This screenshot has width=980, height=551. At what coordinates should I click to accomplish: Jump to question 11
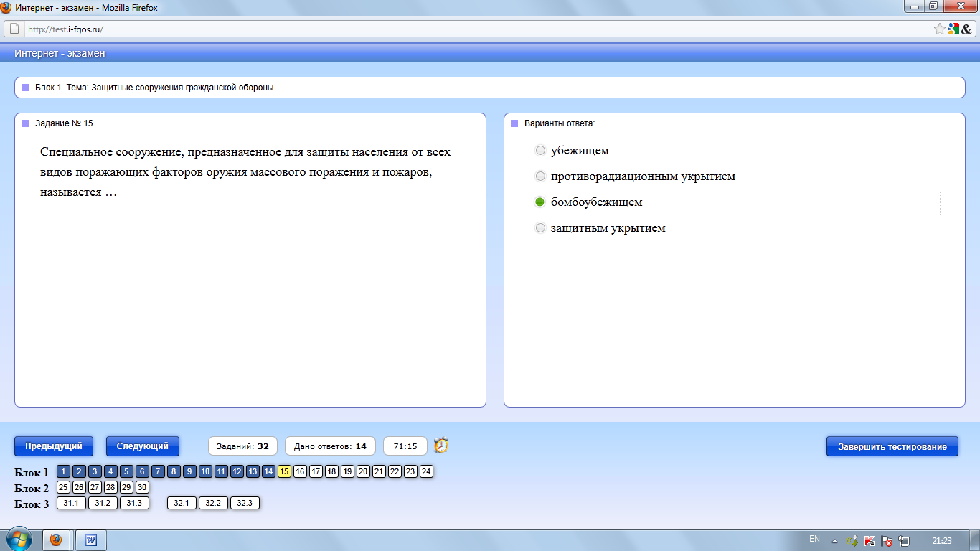tap(221, 471)
